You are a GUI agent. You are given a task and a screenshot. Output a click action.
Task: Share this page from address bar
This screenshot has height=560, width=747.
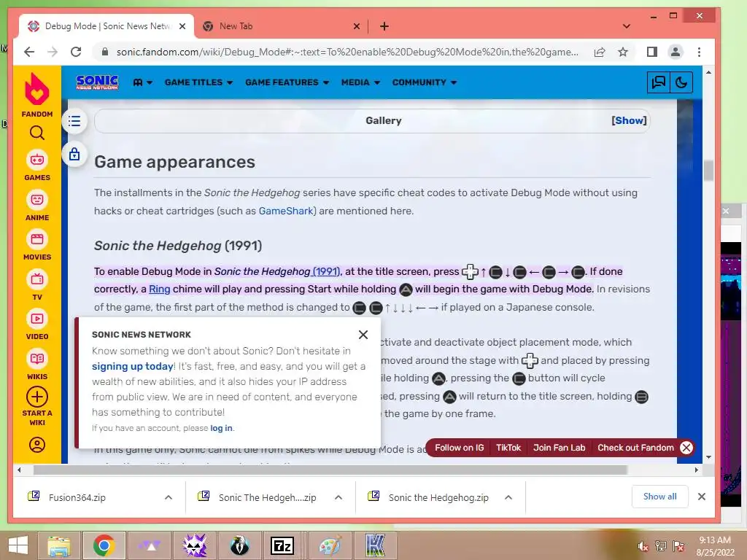(x=600, y=52)
